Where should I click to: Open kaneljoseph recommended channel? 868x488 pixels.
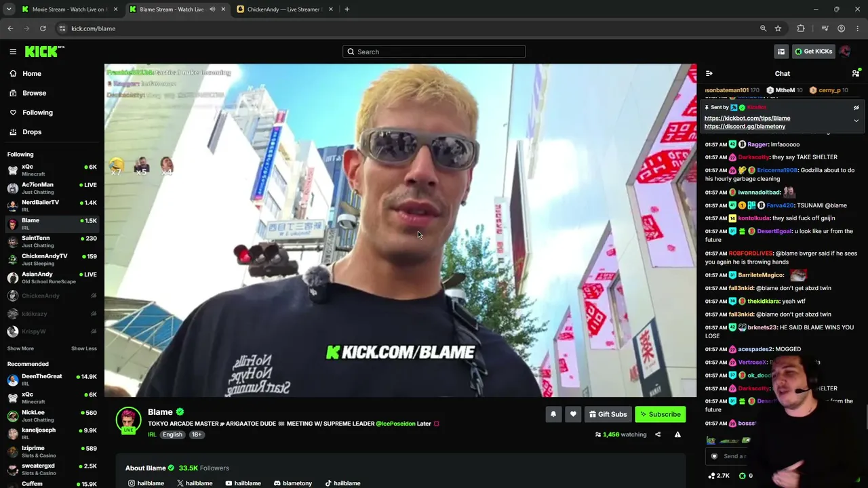52,434
